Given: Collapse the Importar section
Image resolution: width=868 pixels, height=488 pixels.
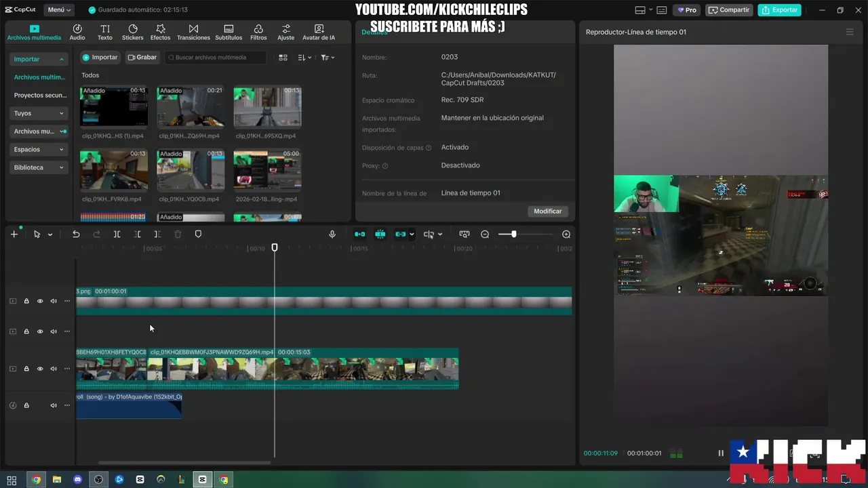Looking at the screenshot, I should coord(39,59).
